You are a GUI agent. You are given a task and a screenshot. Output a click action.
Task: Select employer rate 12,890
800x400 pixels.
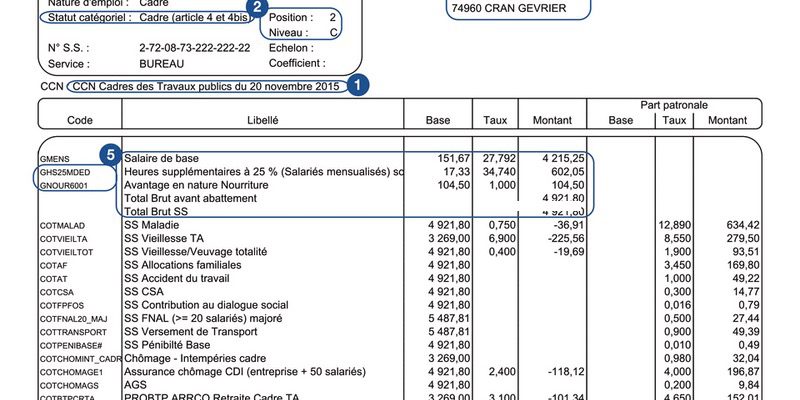click(x=674, y=224)
